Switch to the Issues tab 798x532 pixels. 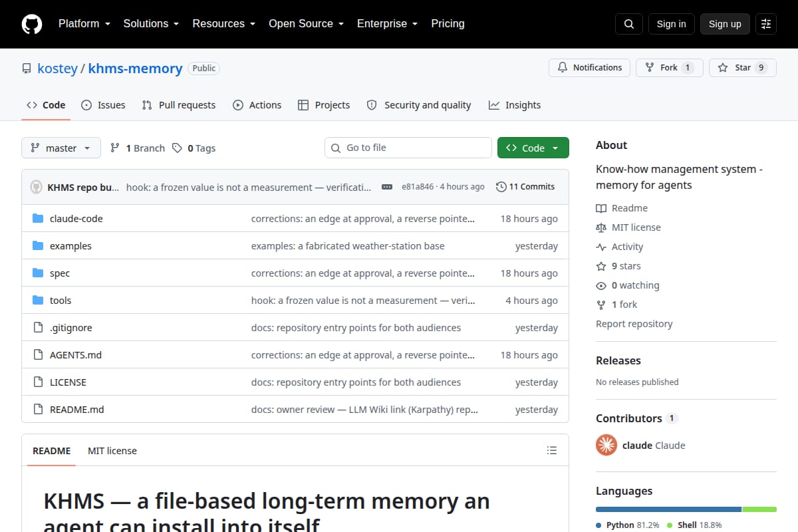(103, 105)
